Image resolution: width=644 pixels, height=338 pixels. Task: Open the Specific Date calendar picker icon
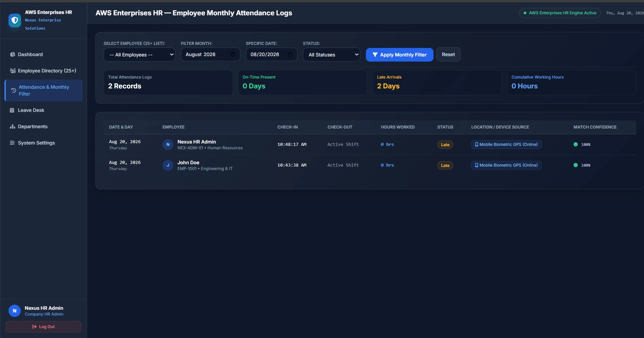pyautogui.click(x=290, y=54)
